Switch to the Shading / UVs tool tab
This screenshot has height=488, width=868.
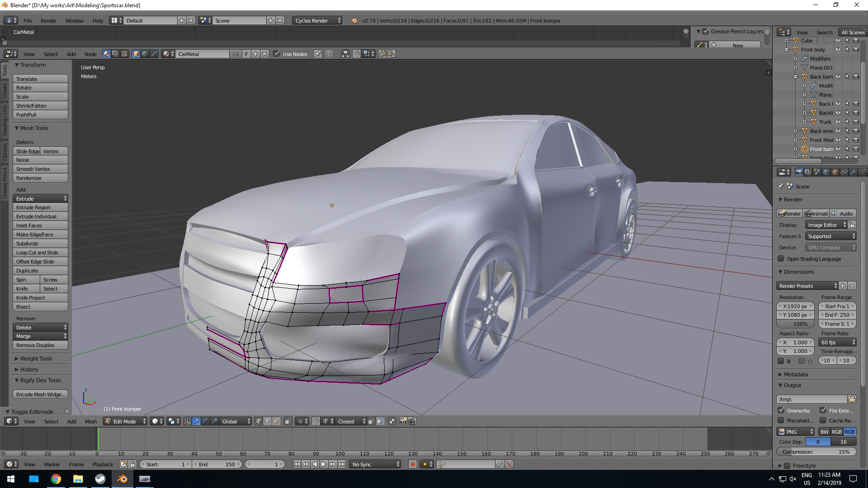(5, 121)
